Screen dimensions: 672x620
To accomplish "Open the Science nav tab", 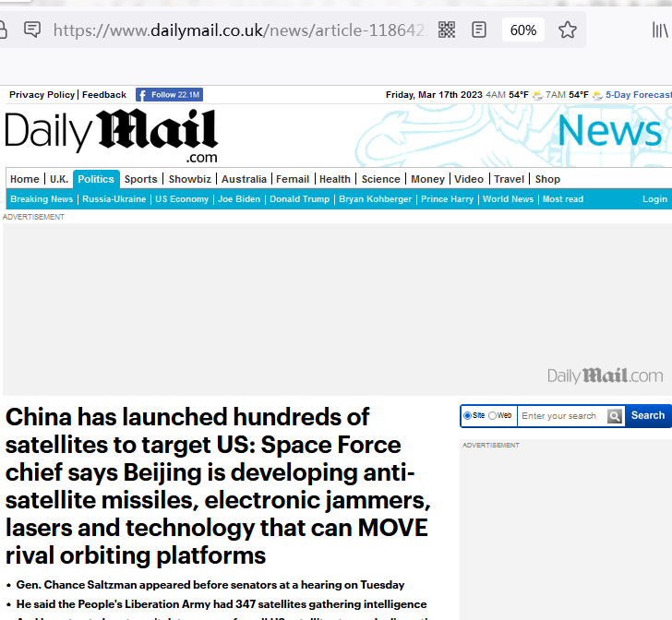I will point(380,179).
